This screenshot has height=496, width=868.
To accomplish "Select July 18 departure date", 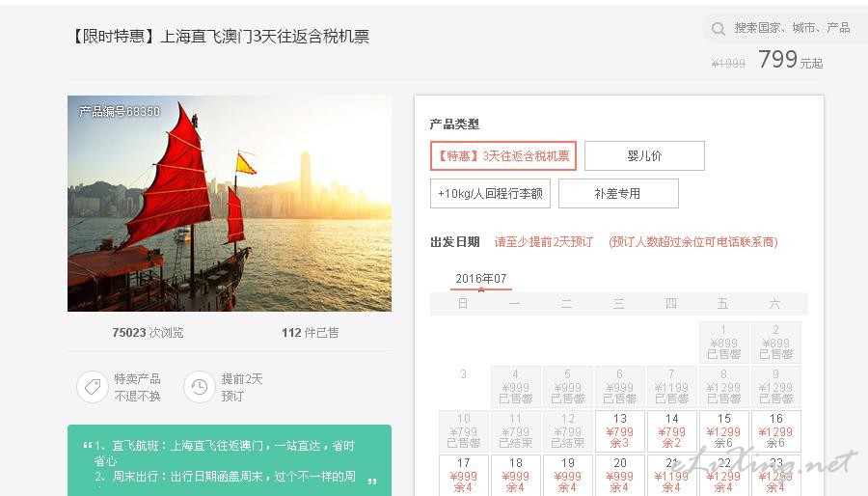I will (x=516, y=475).
